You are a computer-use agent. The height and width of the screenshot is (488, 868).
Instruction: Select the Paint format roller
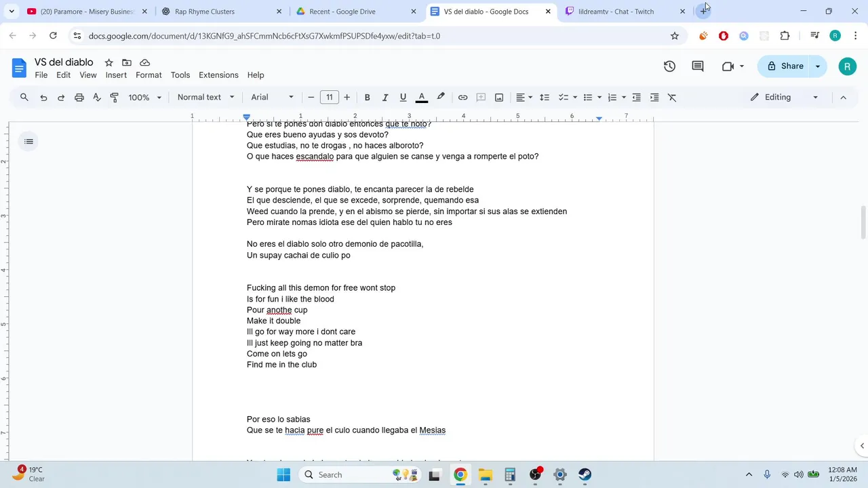click(x=115, y=98)
